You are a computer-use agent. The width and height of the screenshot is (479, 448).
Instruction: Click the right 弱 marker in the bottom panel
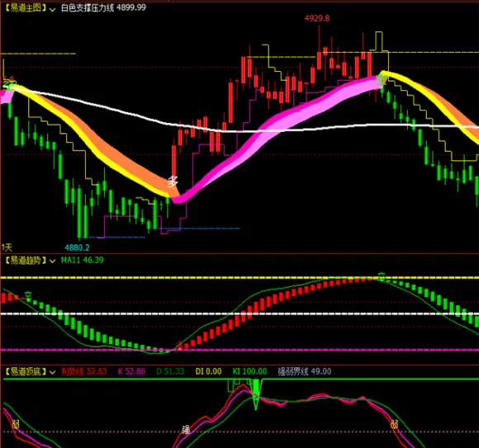tap(395, 424)
